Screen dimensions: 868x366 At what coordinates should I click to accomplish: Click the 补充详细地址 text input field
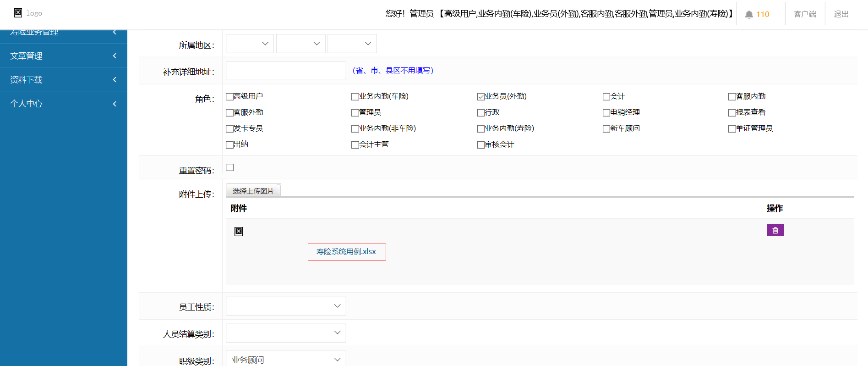[286, 71]
